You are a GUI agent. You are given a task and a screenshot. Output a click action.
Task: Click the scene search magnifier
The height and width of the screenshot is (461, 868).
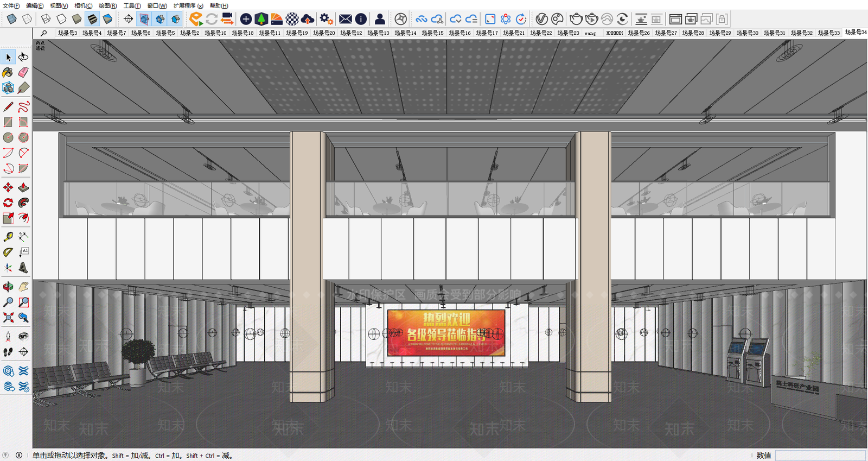pyautogui.click(x=44, y=33)
